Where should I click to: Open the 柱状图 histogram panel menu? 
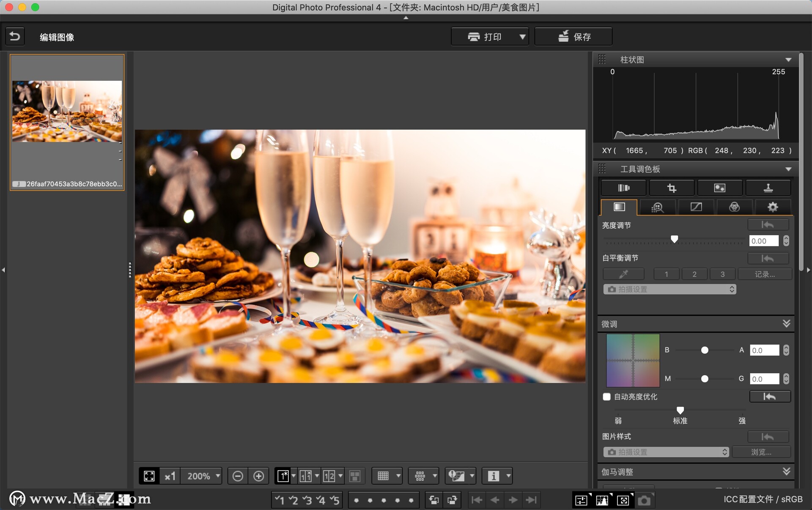(788, 60)
